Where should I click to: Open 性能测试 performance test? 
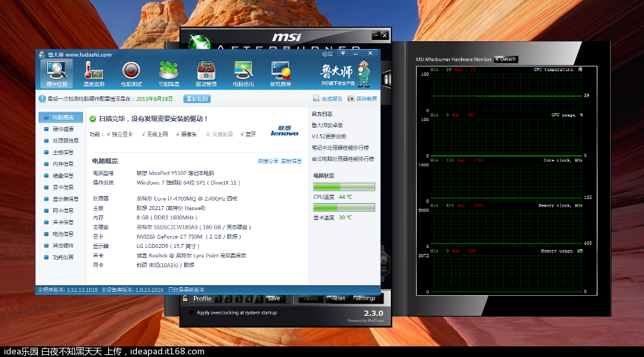point(132,74)
